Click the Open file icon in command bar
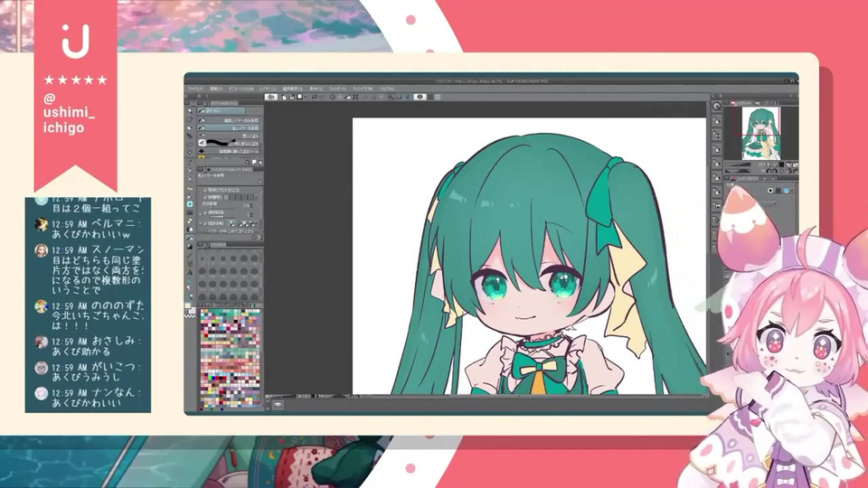The height and width of the screenshot is (488, 868). tap(292, 97)
